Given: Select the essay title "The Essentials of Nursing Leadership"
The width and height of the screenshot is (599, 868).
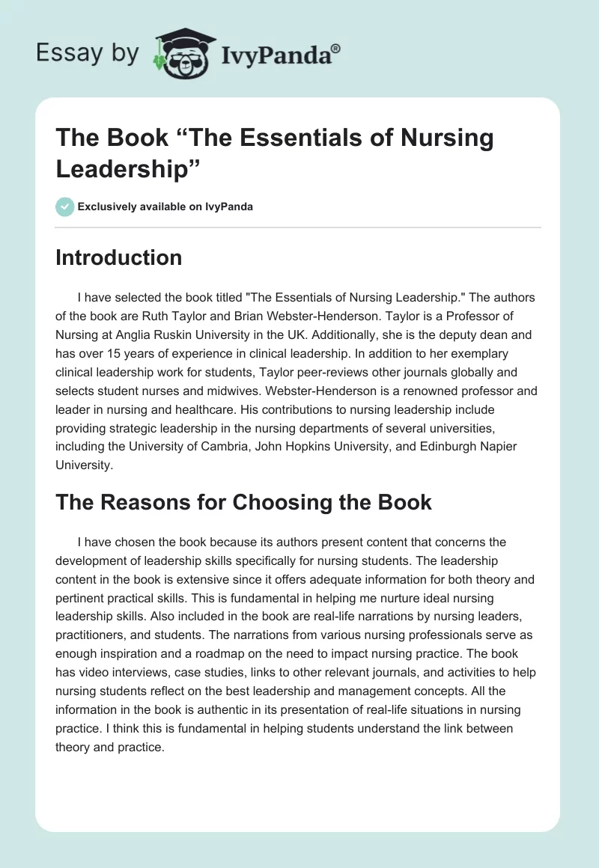Looking at the screenshot, I should (x=274, y=150).
